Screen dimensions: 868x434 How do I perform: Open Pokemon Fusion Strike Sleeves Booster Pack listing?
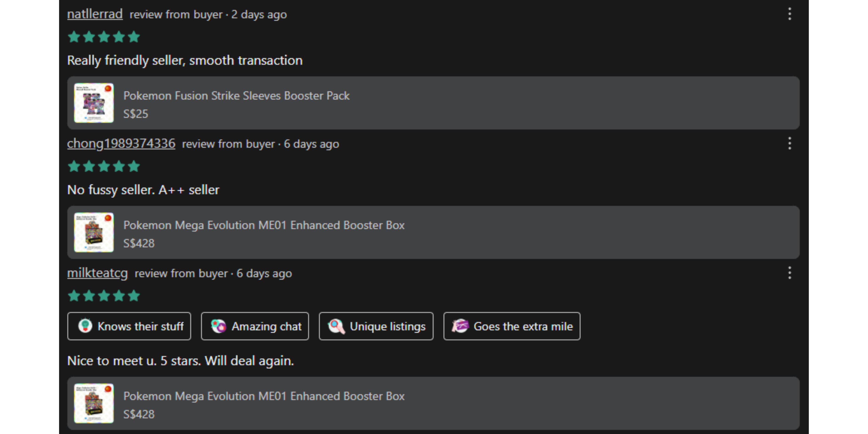[x=236, y=96]
